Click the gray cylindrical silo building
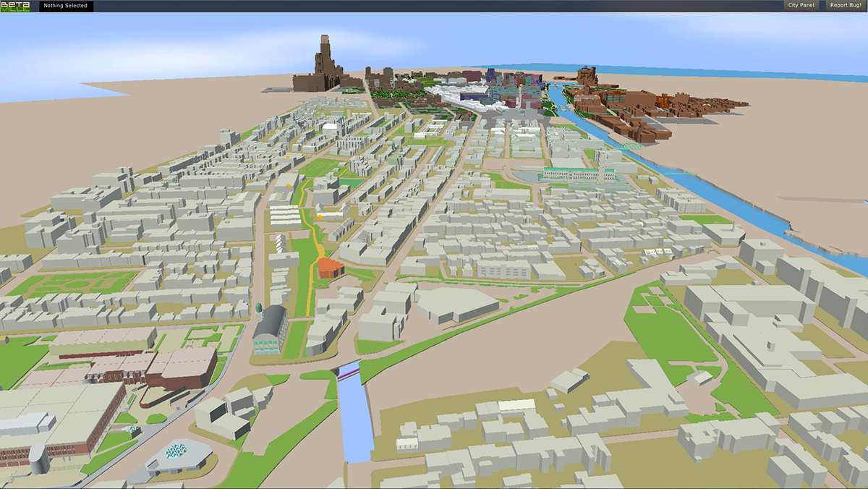The width and height of the screenshot is (868, 489). click(36, 457)
